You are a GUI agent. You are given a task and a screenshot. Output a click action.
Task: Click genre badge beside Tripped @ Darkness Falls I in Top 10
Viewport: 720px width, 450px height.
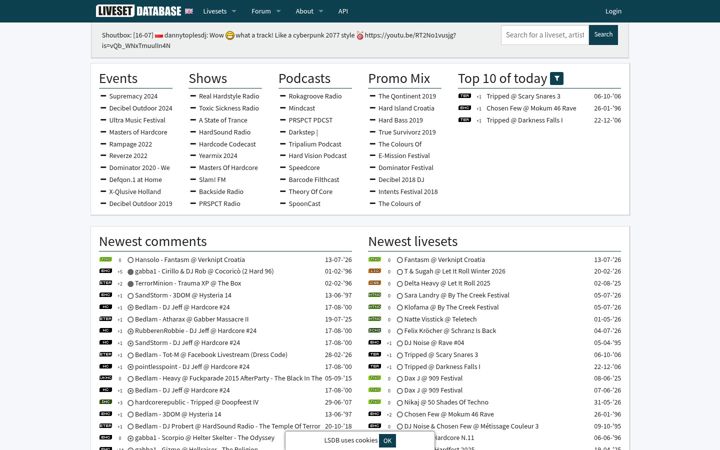point(464,120)
